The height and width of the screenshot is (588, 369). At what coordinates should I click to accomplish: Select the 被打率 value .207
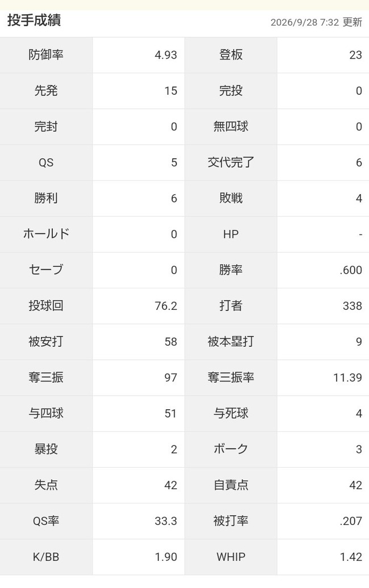tap(351, 521)
